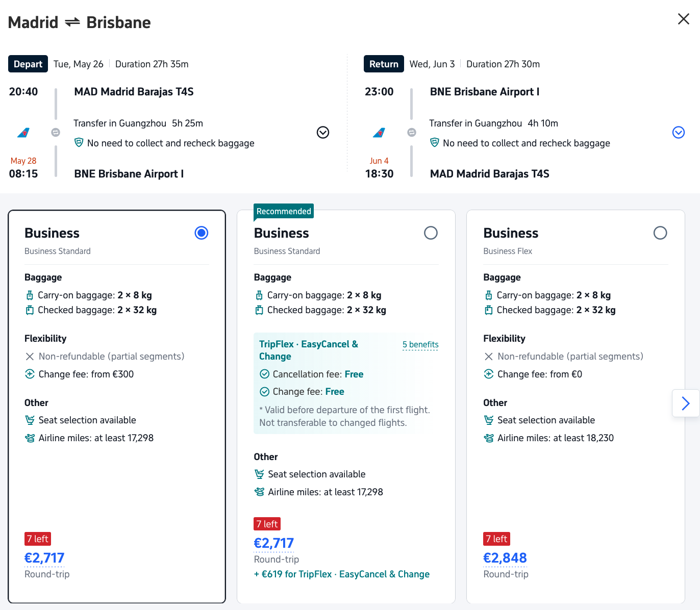Image resolution: width=700 pixels, height=610 pixels.
Task: Click the China Southern logo on depart flight
Action: [x=23, y=133]
